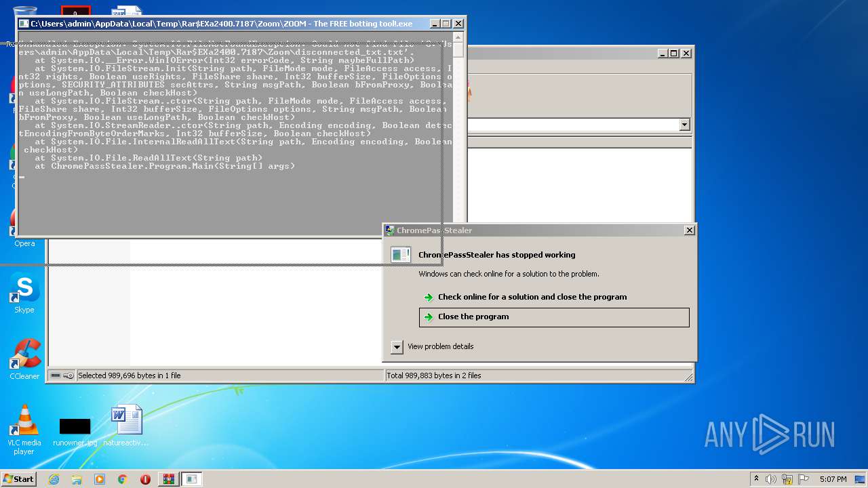Click the console scrollbar up arrow
The height and width of the screenshot is (488, 868).
[x=458, y=37]
